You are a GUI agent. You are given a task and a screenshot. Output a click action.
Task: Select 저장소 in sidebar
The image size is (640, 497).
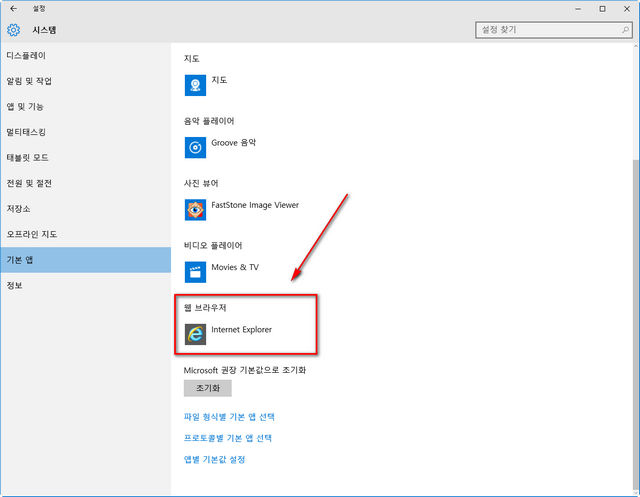point(86,209)
